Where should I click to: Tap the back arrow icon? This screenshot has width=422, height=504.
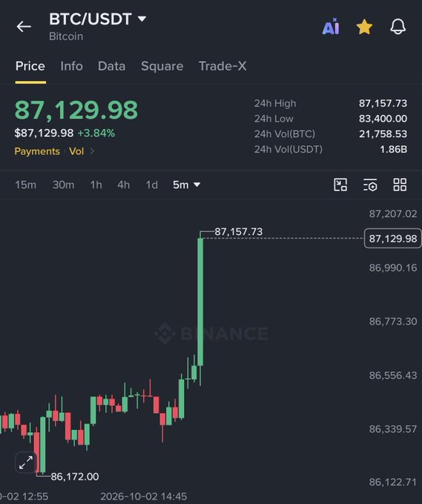[24, 27]
